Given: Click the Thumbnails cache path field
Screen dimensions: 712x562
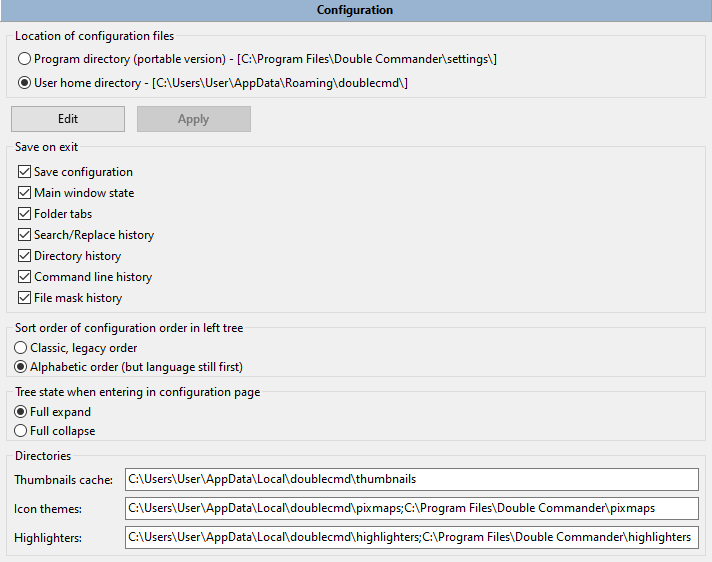Looking at the screenshot, I should [x=411, y=480].
